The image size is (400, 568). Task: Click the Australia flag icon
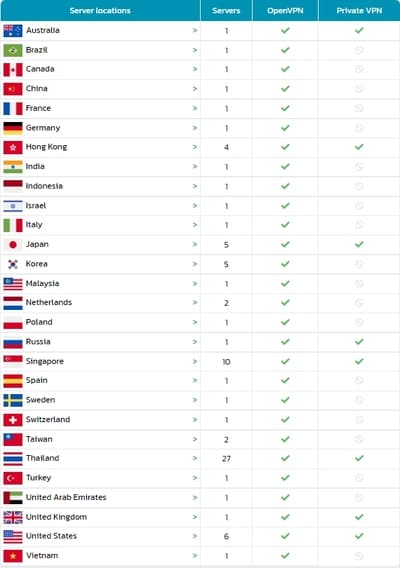pos(13,31)
